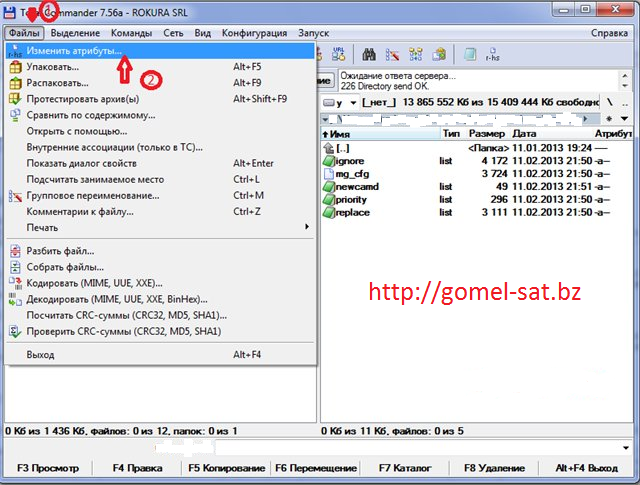Click the MIME decode menu icon

15,299
